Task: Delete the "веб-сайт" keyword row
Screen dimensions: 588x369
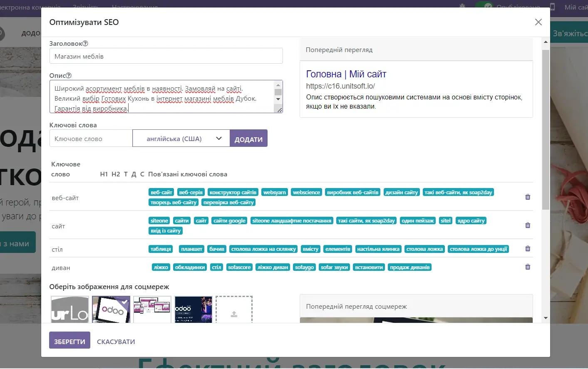Action: [x=528, y=197]
